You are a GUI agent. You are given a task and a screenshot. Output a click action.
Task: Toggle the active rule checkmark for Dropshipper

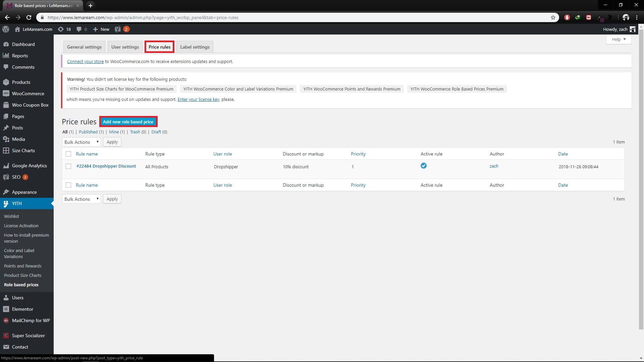(x=424, y=166)
